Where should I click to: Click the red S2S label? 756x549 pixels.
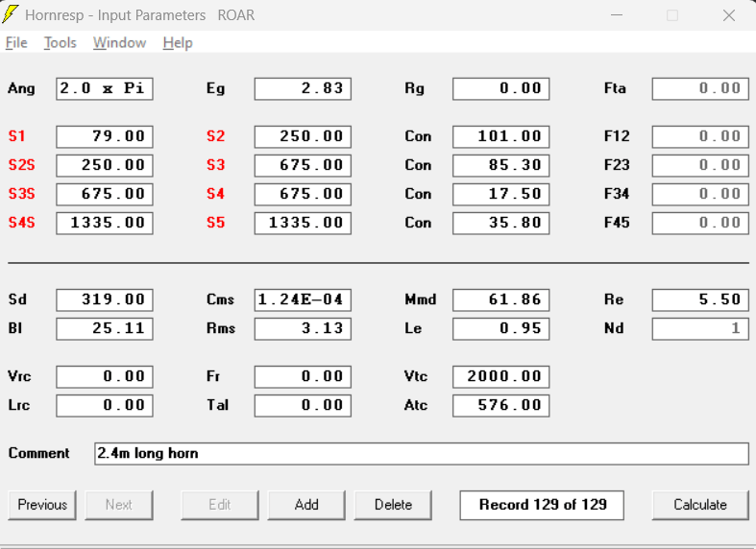tap(22, 165)
